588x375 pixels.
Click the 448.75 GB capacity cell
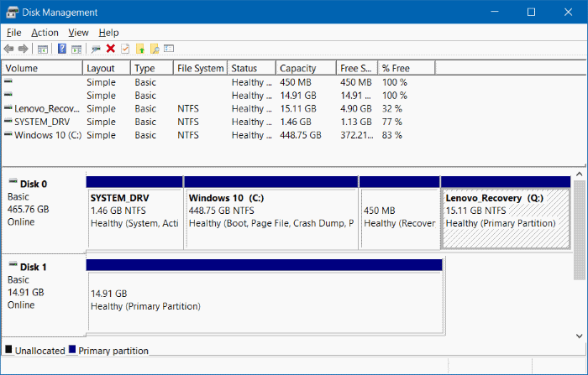(x=301, y=135)
